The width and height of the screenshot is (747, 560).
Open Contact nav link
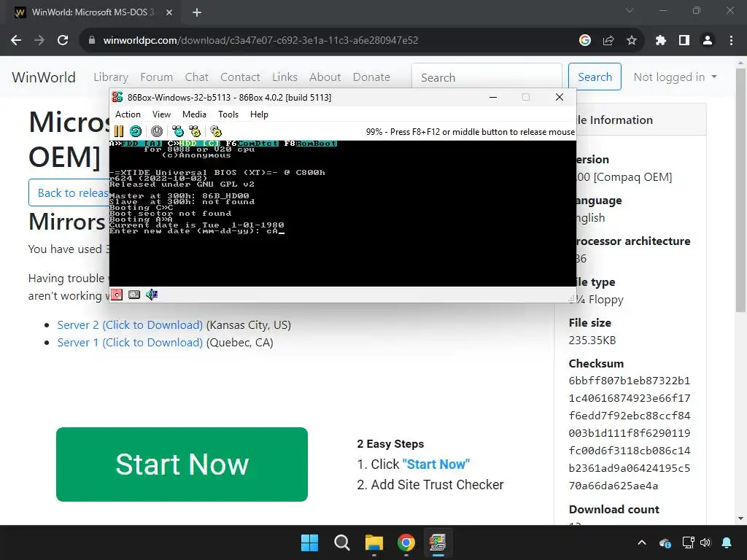[240, 77]
